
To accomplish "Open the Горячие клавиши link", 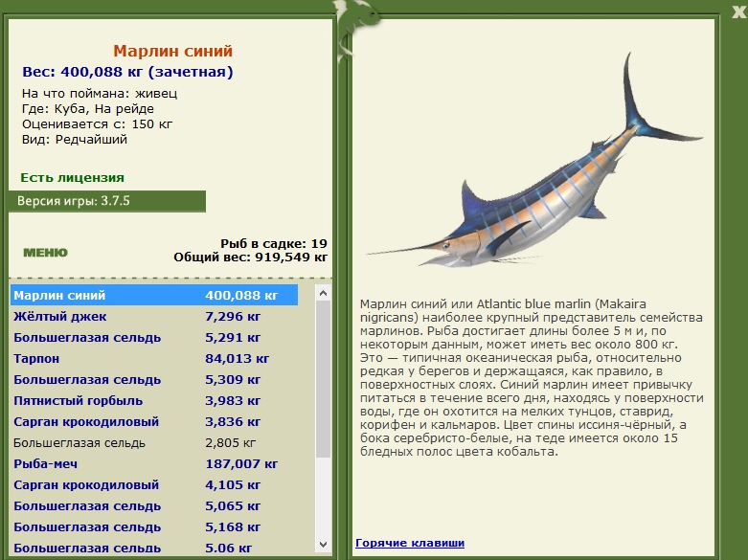I will pyautogui.click(x=410, y=543).
